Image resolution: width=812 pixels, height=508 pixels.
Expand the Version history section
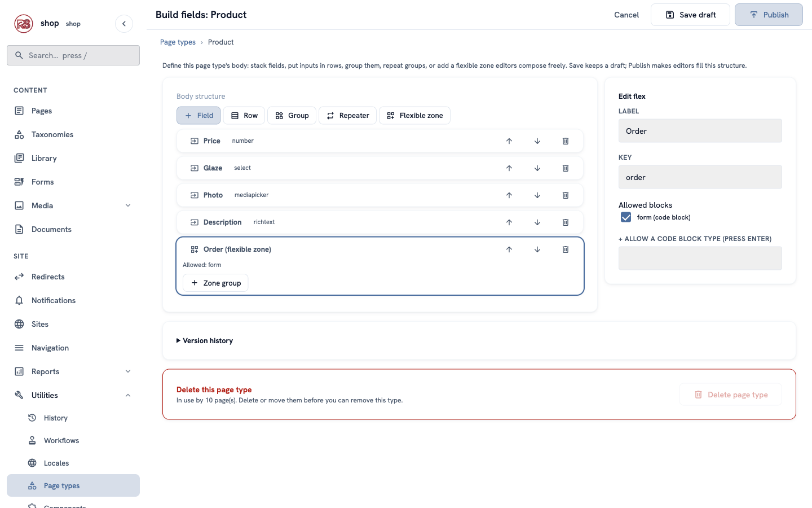point(205,341)
